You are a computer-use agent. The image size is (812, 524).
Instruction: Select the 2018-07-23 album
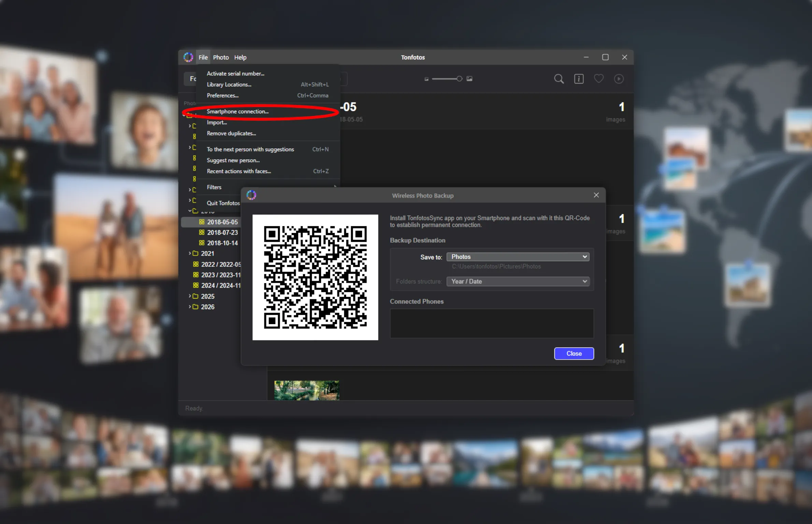(x=222, y=232)
